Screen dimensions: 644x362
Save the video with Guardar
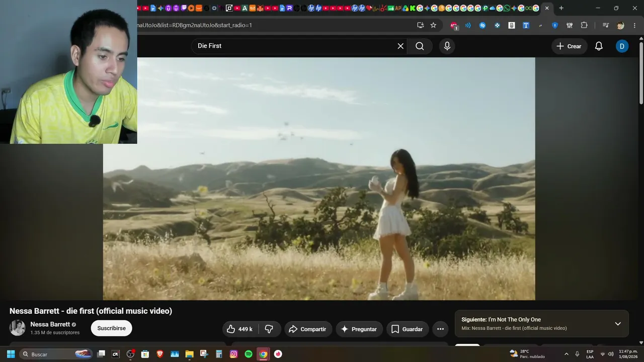(x=408, y=329)
